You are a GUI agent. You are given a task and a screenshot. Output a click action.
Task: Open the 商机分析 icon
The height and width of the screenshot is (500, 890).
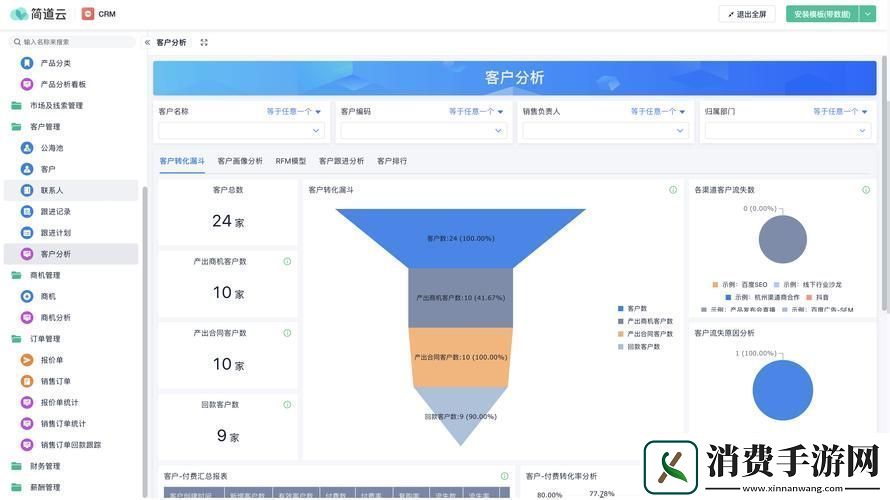click(x=27, y=317)
